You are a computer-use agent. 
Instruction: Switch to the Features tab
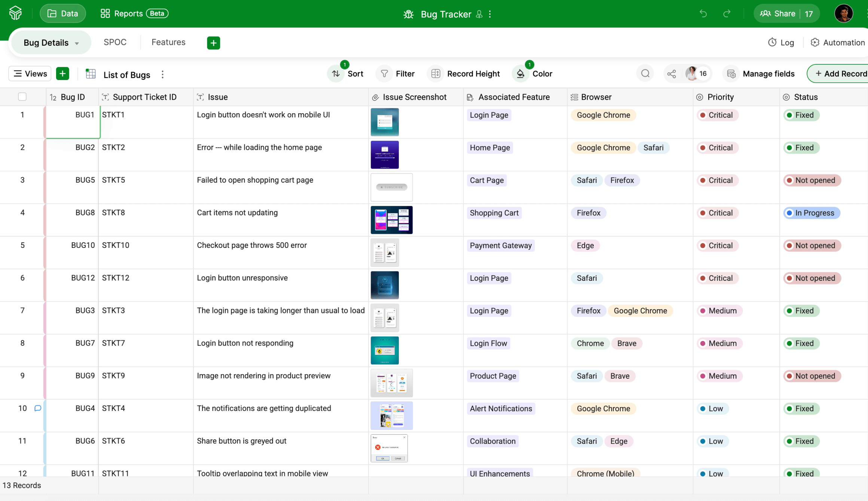coord(168,42)
